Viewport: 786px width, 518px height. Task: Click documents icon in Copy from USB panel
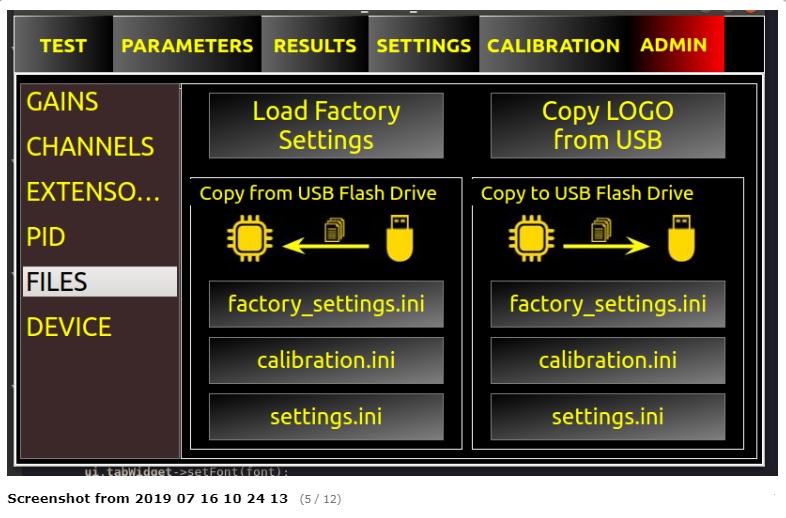334,230
